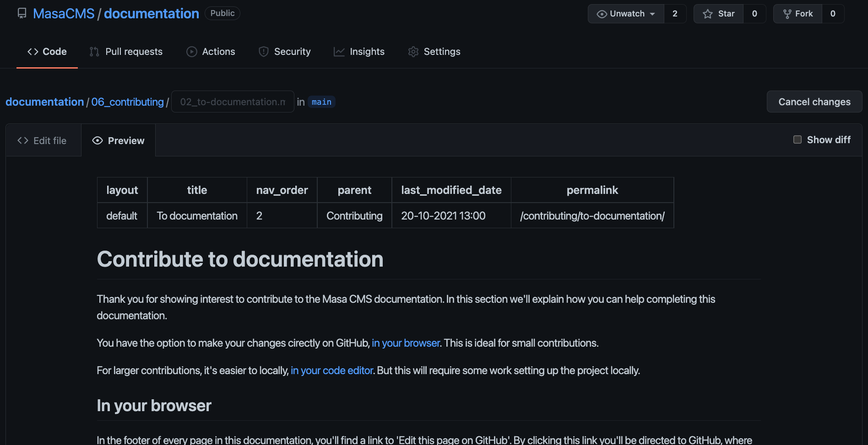Image resolution: width=868 pixels, height=445 pixels.
Task: Open repository Settings tab
Action: (x=434, y=52)
